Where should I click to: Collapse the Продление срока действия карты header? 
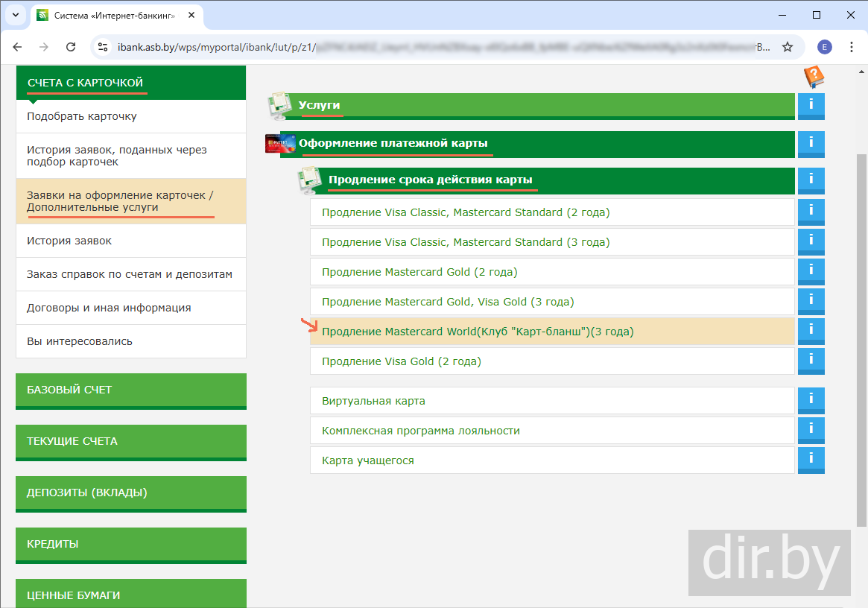[430, 180]
